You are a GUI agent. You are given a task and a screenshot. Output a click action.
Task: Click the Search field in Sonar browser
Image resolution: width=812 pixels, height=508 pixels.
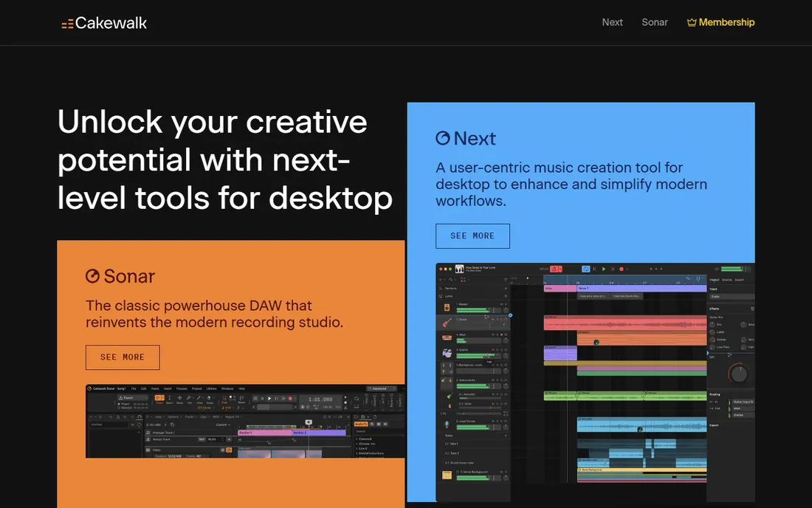(x=379, y=431)
